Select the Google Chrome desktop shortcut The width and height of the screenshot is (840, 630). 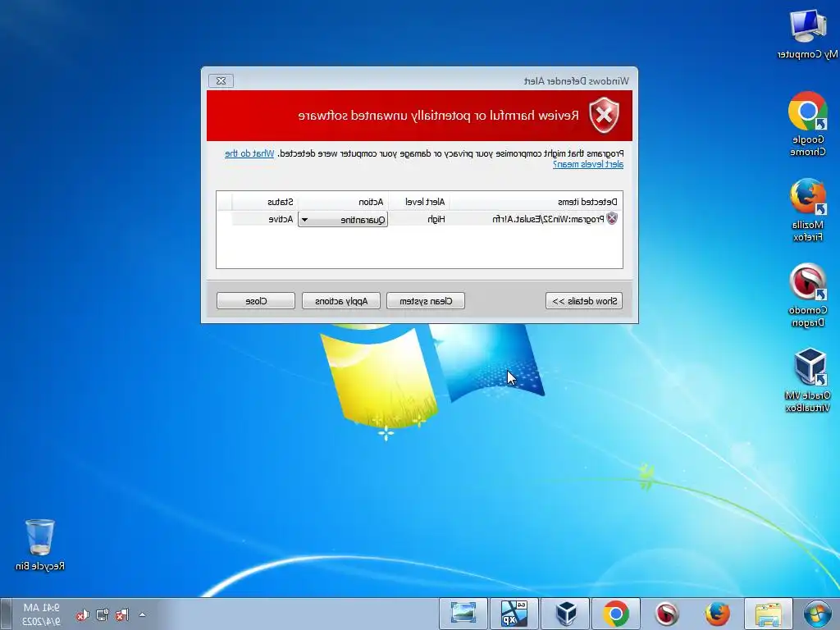807,124
